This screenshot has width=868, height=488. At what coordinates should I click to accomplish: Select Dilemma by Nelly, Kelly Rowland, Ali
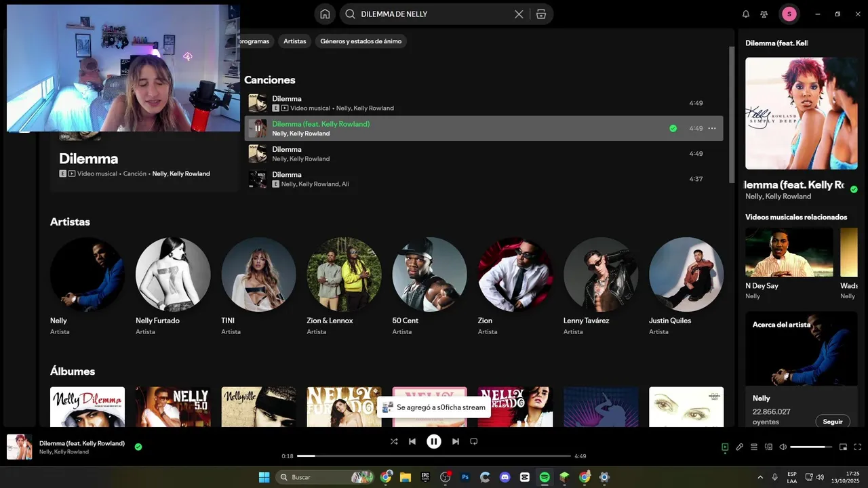(x=484, y=179)
